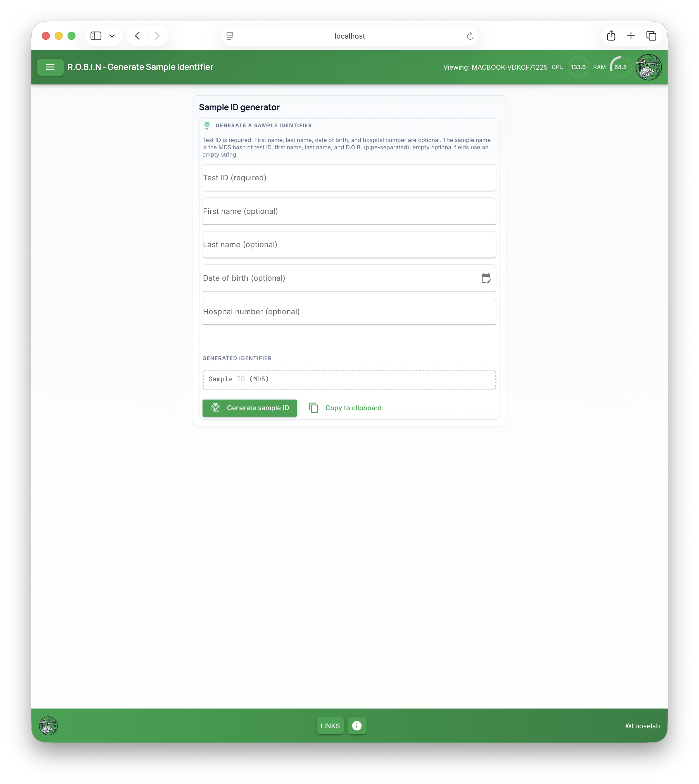Open the LINKS menu in the footer
The width and height of the screenshot is (699, 784).
pos(330,726)
